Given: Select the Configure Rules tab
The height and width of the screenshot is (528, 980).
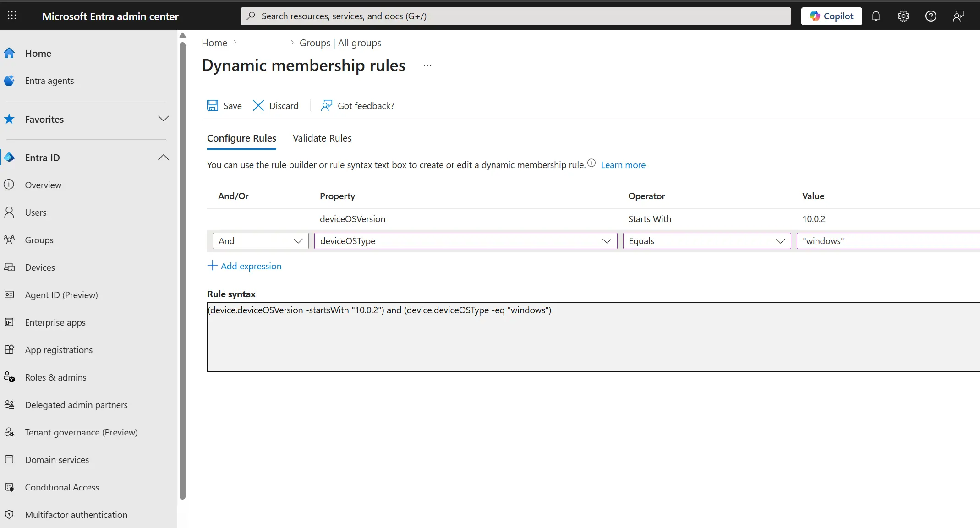Looking at the screenshot, I should 241,138.
